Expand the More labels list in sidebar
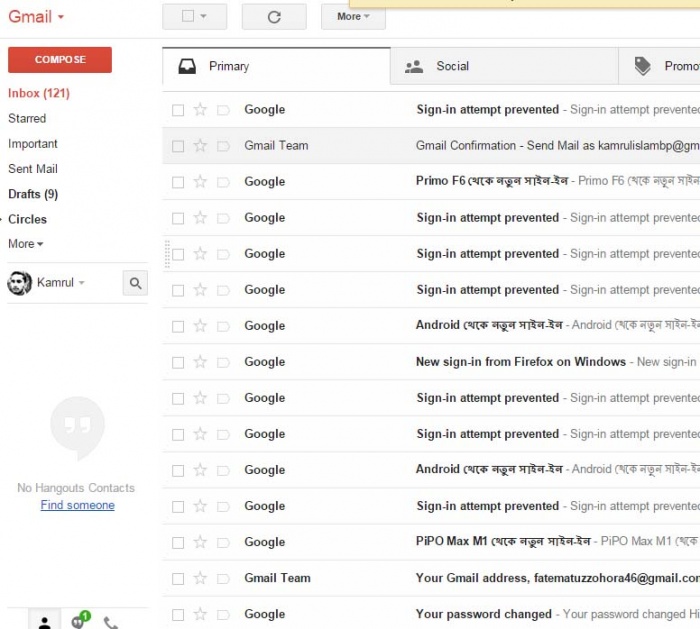The height and width of the screenshot is (629, 700). (x=26, y=244)
